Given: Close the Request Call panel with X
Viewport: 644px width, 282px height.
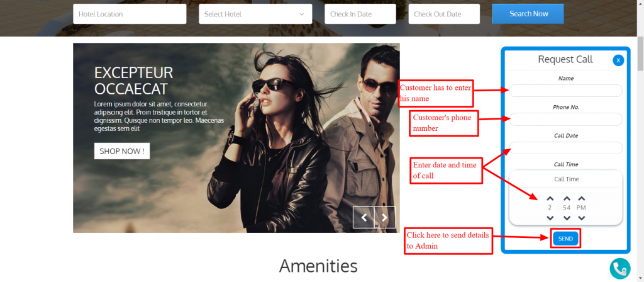Looking at the screenshot, I should (x=618, y=60).
